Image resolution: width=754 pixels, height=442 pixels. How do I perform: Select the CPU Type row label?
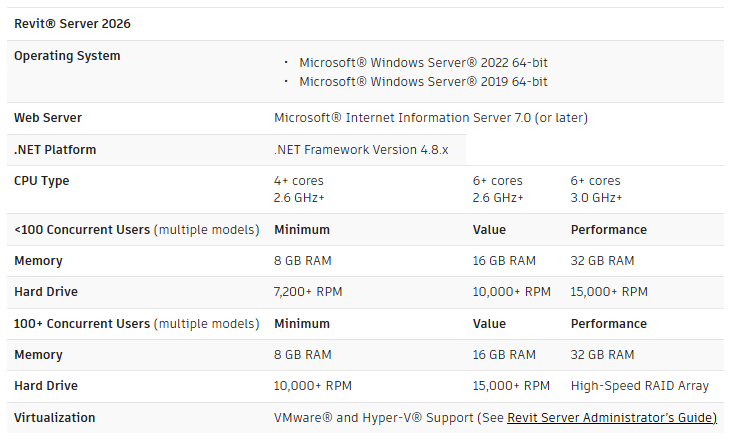tap(41, 181)
